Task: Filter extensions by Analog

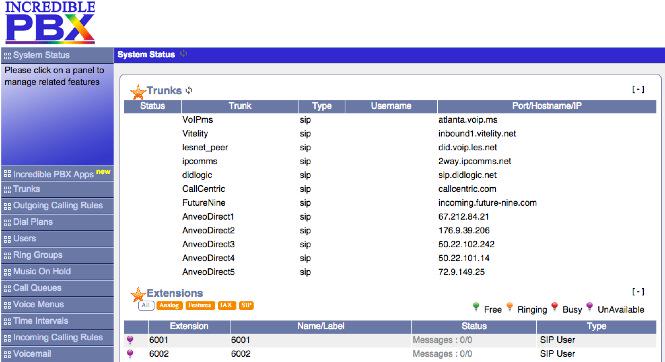Action: click(169, 305)
